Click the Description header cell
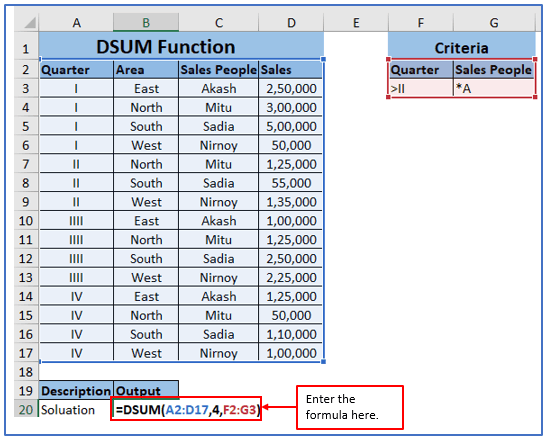The image size is (548, 440). (76, 390)
